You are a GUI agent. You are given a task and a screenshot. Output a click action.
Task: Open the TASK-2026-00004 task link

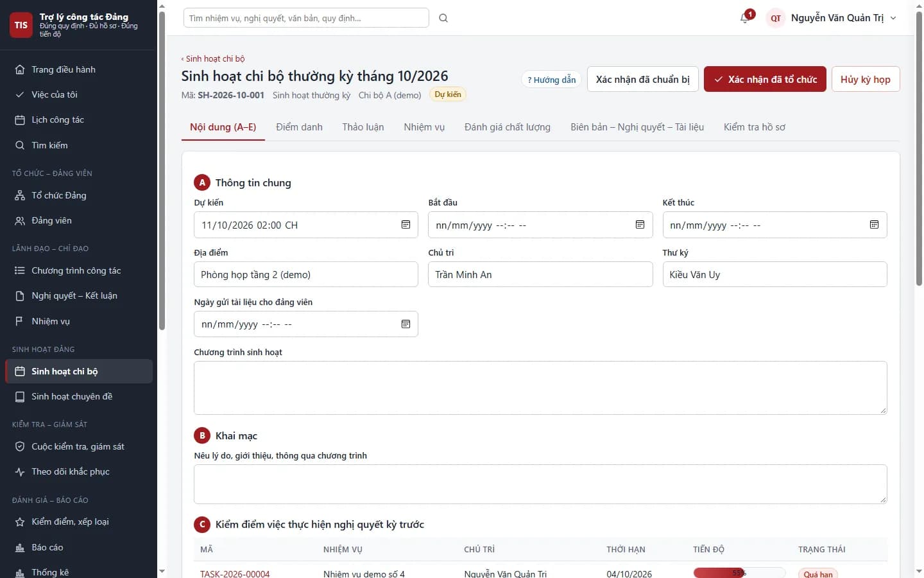pyautogui.click(x=235, y=574)
